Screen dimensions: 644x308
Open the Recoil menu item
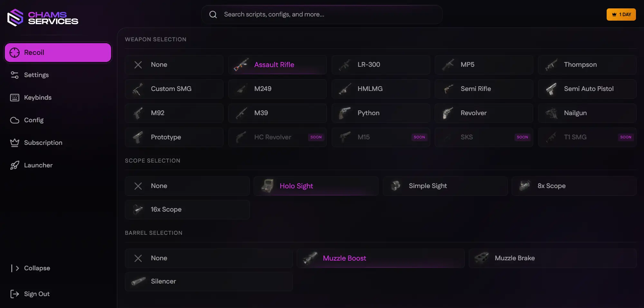58,53
